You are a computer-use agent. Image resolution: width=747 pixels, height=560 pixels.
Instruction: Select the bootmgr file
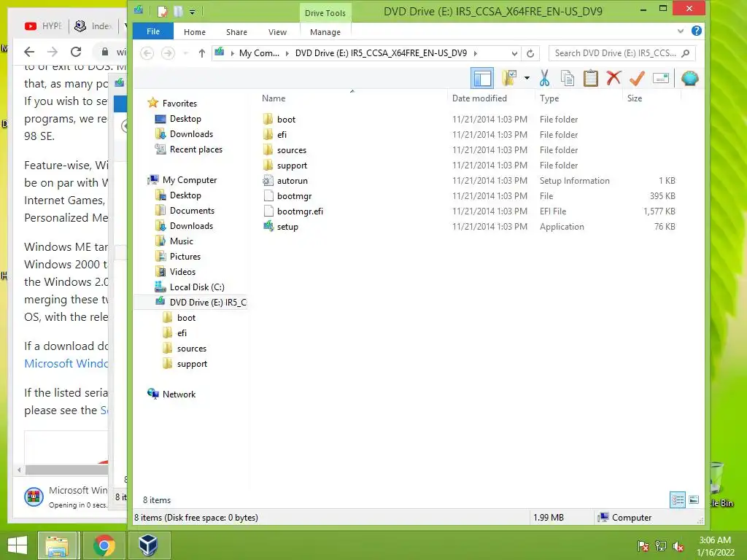pyautogui.click(x=294, y=195)
